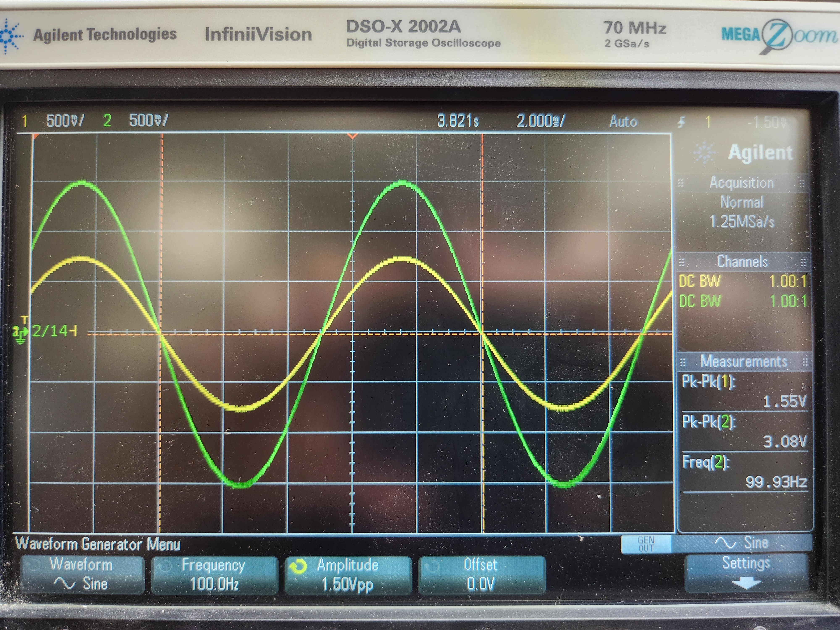Click the sine wave icon in Waveform softkey

tap(64, 583)
